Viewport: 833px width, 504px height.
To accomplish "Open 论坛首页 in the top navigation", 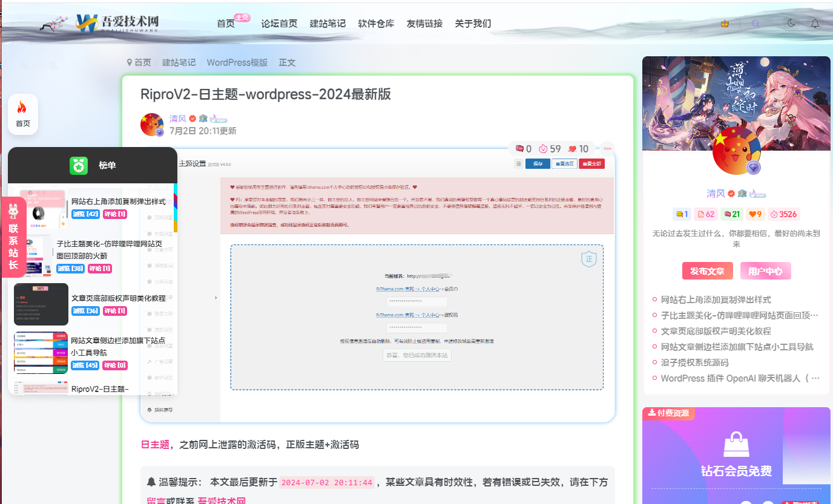I will 279,24.
